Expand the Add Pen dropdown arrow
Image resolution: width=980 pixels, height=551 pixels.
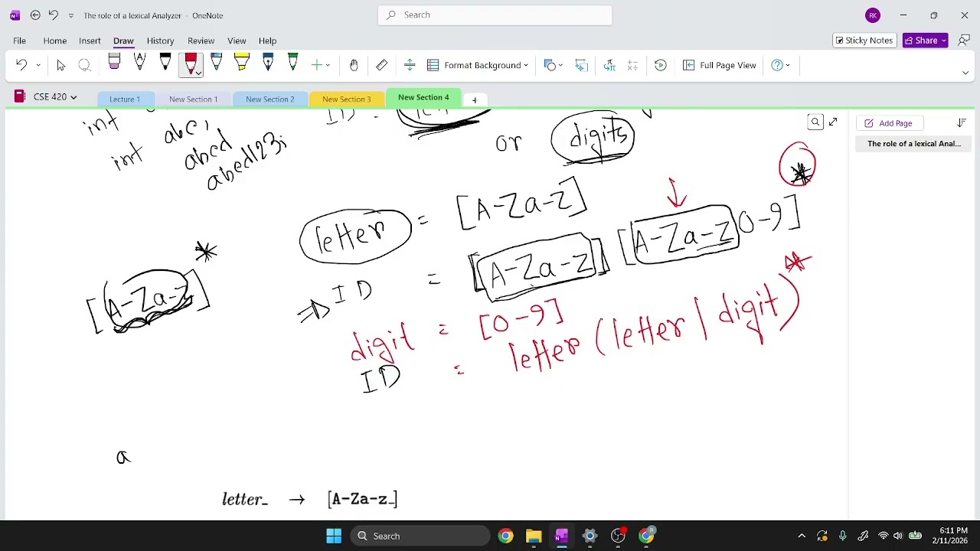coord(328,65)
